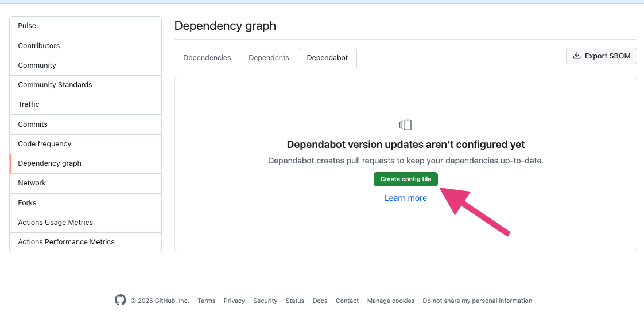Open the Contact footer link

(347, 301)
